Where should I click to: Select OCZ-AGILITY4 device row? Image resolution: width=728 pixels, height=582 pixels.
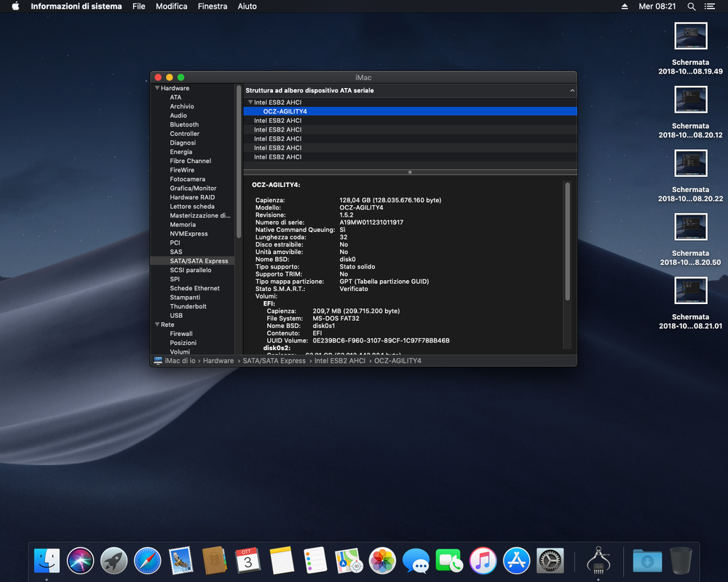pyautogui.click(x=410, y=111)
